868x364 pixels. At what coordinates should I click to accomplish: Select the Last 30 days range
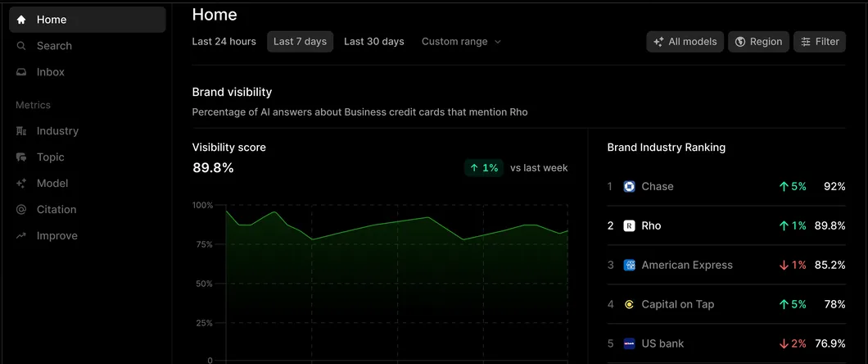click(373, 42)
